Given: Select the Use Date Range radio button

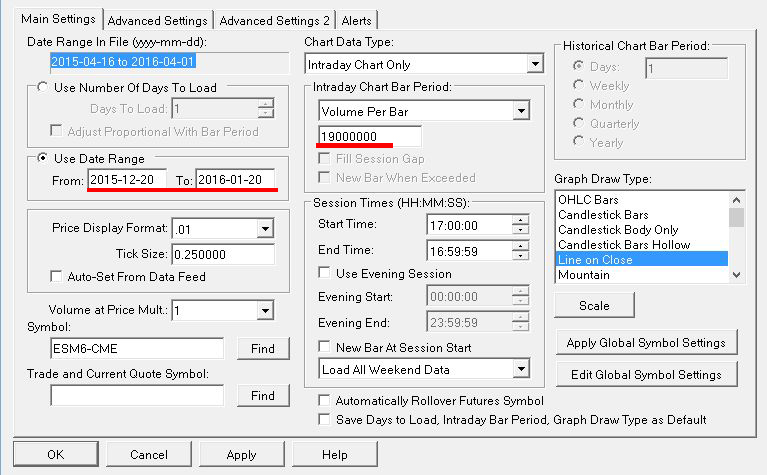Looking at the screenshot, I should (43, 158).
